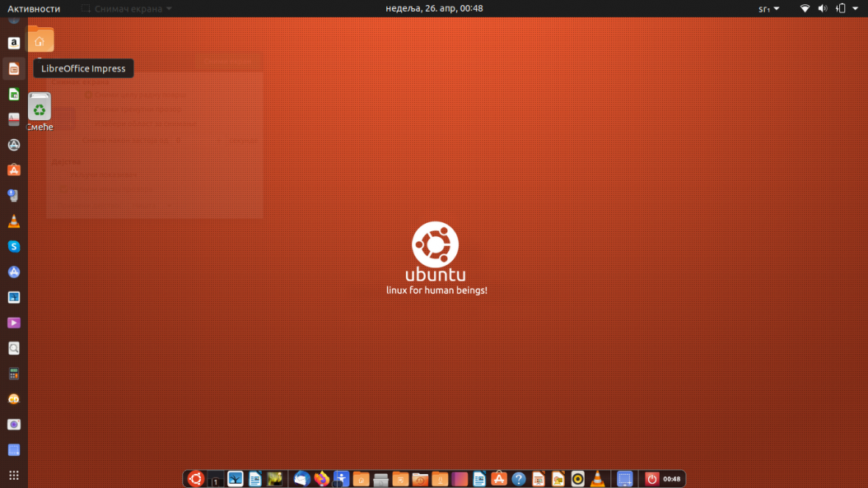The width and height of the screenshot is (868, 488).
Task: Open the yellow photo thumbnail in dock
Action: coord(274,479)
